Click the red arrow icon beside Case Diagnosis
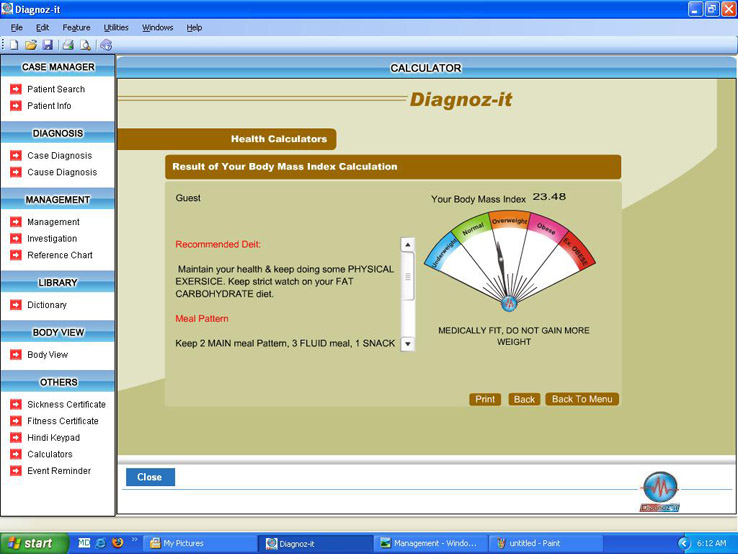 click(16, 155)
